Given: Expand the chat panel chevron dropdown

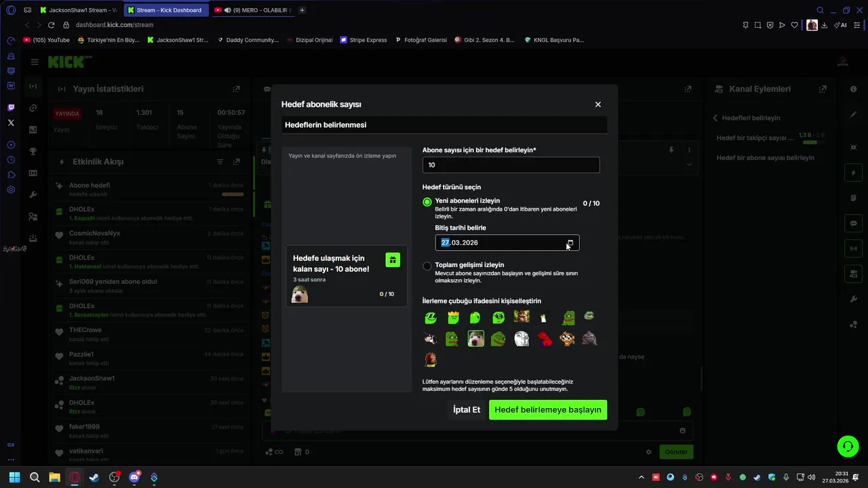Looking at the screenshot, I should pos(689,164).
